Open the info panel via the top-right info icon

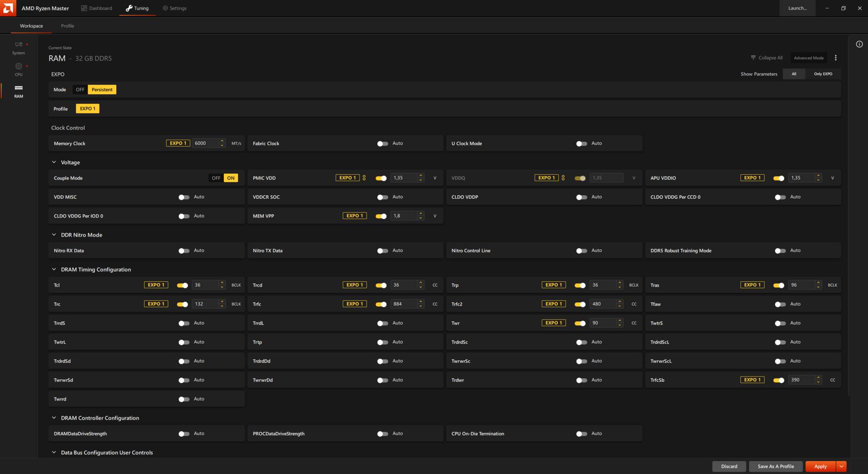[x=859, y=44]
